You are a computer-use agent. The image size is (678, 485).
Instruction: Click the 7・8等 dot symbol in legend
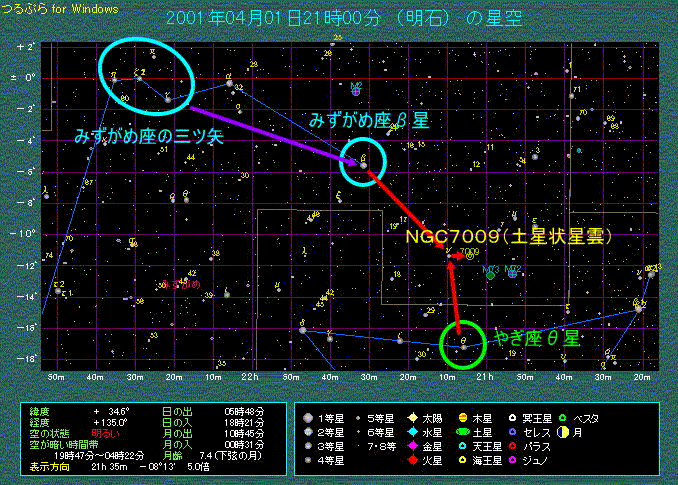[x=358, y=446]
